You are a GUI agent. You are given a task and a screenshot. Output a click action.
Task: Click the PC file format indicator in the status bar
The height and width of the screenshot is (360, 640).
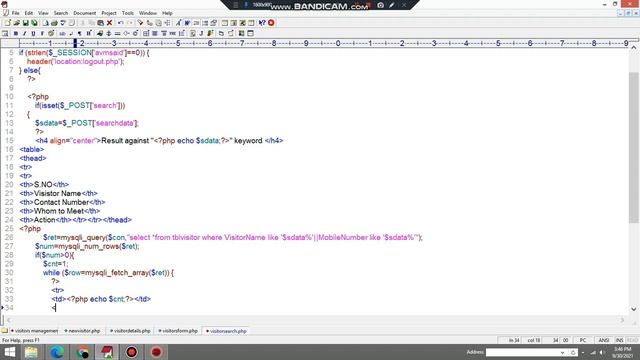583,340
